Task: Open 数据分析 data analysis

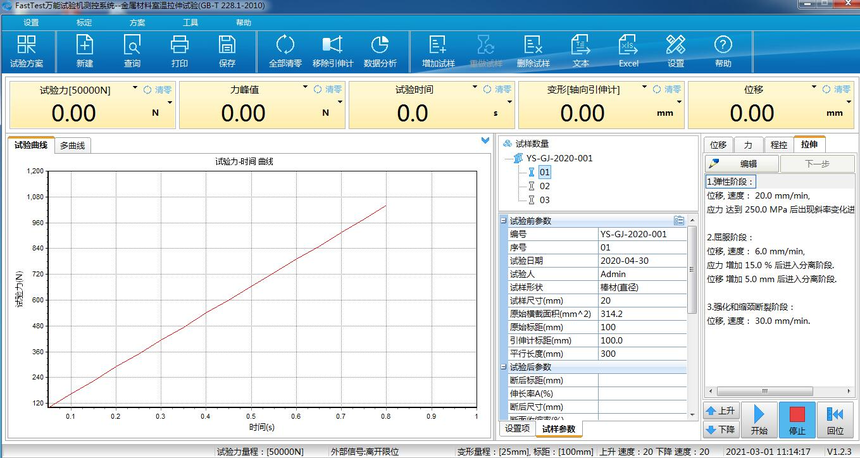Action: [380, 51]
